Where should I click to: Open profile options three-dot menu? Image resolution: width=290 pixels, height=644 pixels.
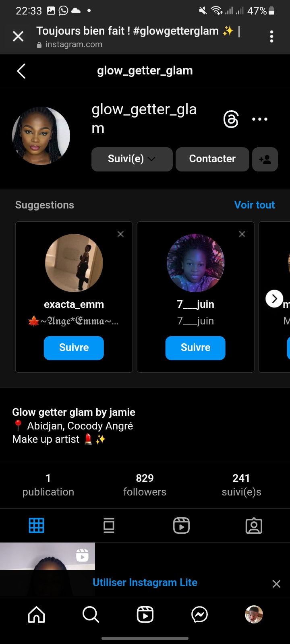point(260,119)
